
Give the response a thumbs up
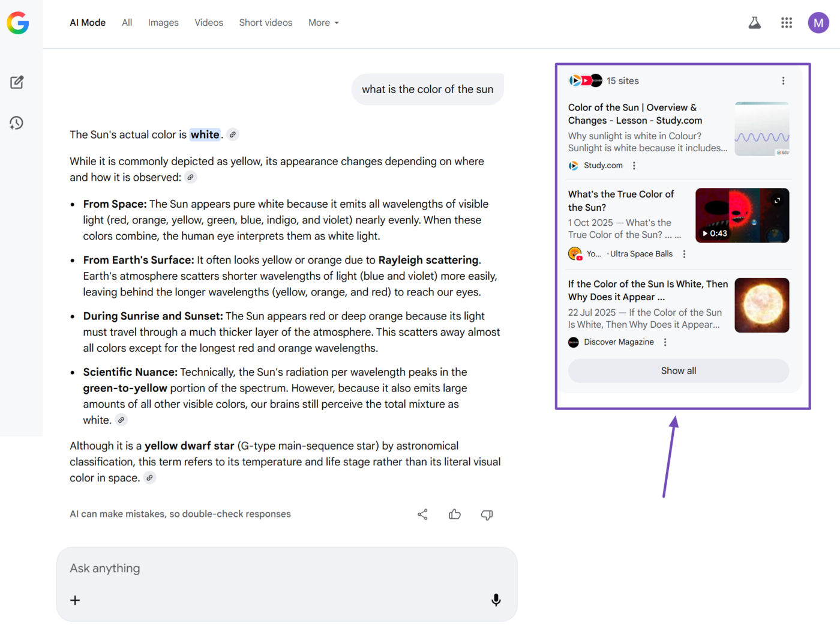454,515
